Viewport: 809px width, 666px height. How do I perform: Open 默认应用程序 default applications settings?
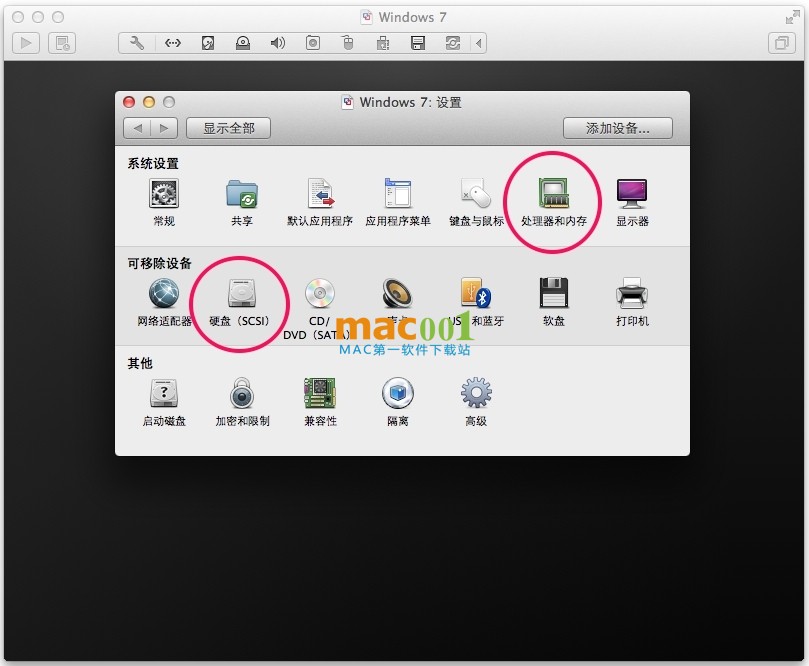tap(320, 203)
